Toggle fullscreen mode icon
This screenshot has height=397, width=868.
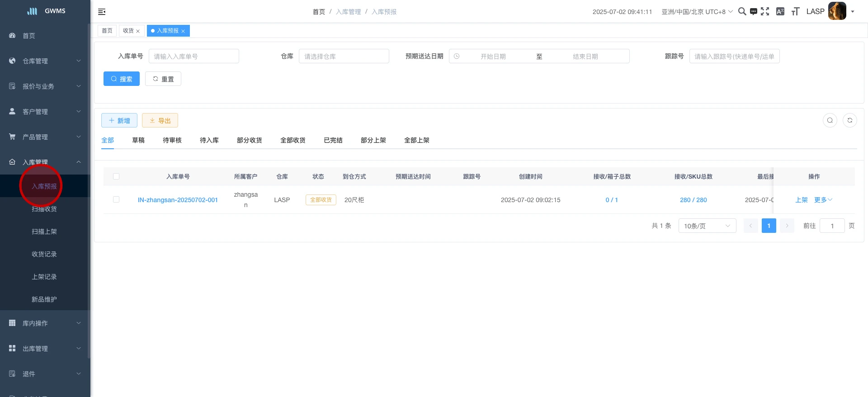pos(765,11)
